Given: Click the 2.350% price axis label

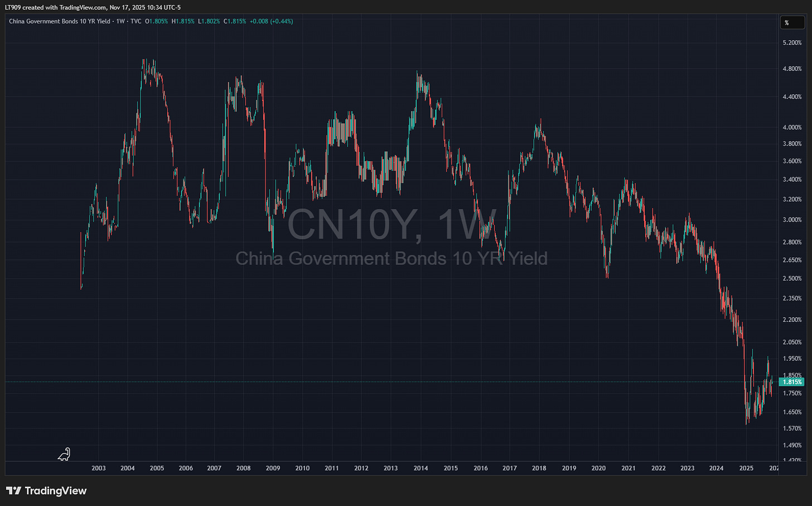Looking at the screenshot, I should tap(792, 298).
